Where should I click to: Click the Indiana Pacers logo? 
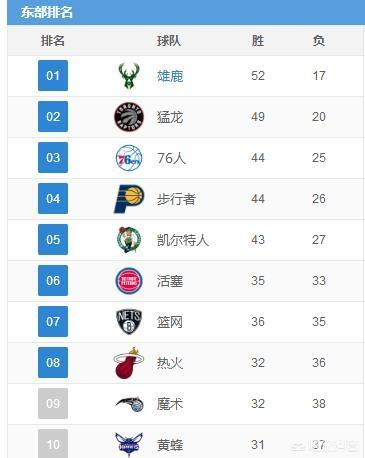(129, 199)
